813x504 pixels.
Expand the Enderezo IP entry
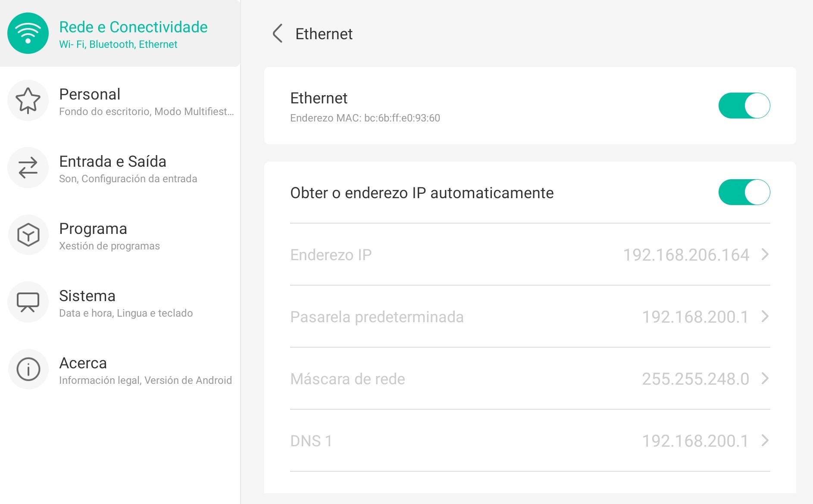tap(764, 255)
